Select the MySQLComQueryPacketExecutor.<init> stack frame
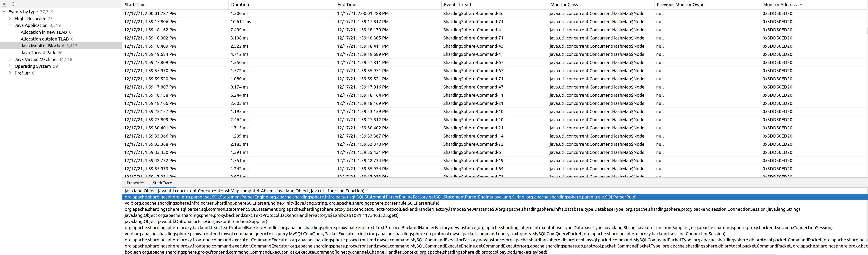 495,234
